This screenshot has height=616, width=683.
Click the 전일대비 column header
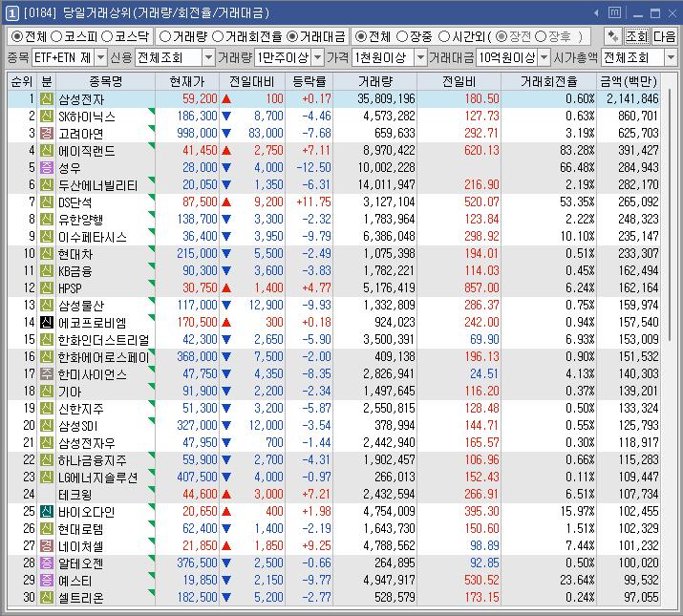(x=252, y=81)
